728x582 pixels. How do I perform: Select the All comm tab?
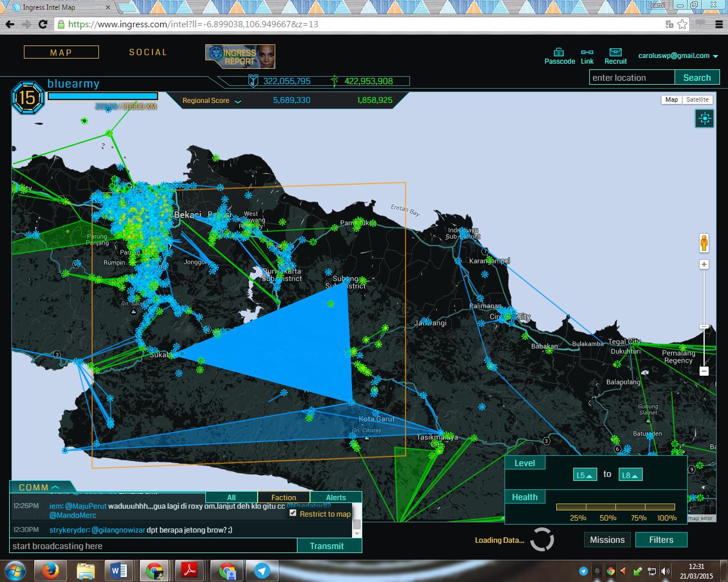(231, 497)
